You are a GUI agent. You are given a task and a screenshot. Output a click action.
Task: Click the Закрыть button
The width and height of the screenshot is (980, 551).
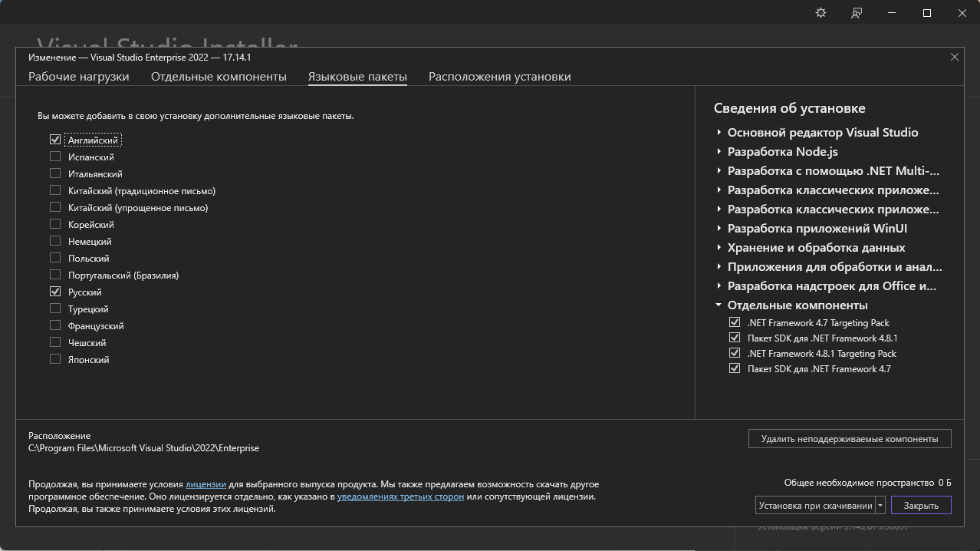point(920,505)
